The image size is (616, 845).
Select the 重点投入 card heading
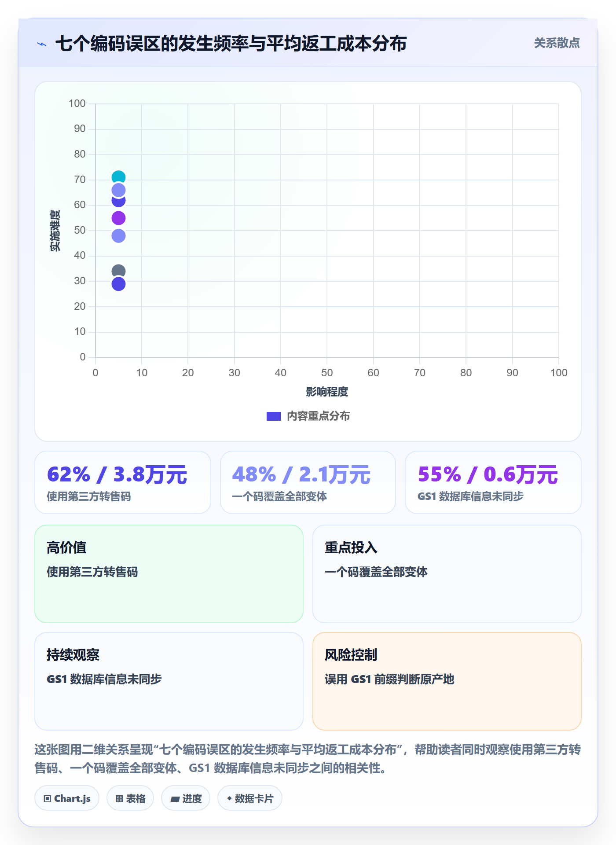pyautogui.click(x=351, y=548)
